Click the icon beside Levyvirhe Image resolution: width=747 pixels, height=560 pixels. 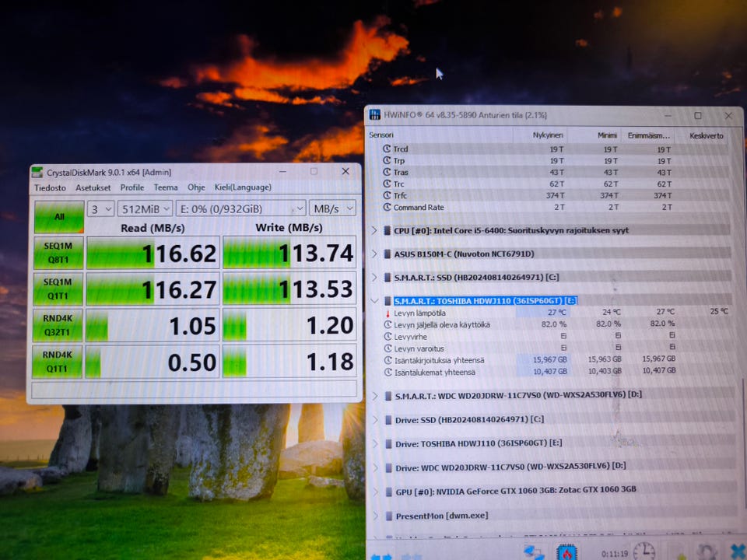coord(388,337)
